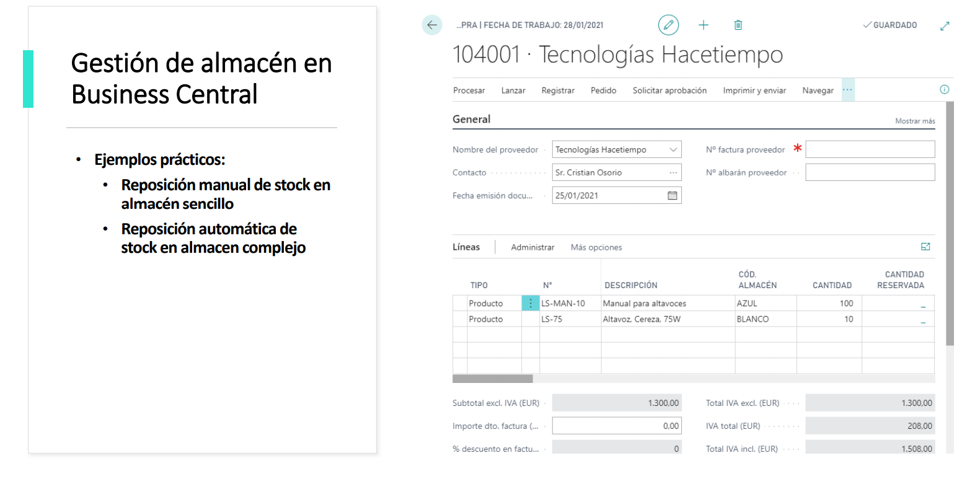Open the Lanzar menu
This screenshot has width=980, height=497.
pyautogui.click(x=513, y=90)
